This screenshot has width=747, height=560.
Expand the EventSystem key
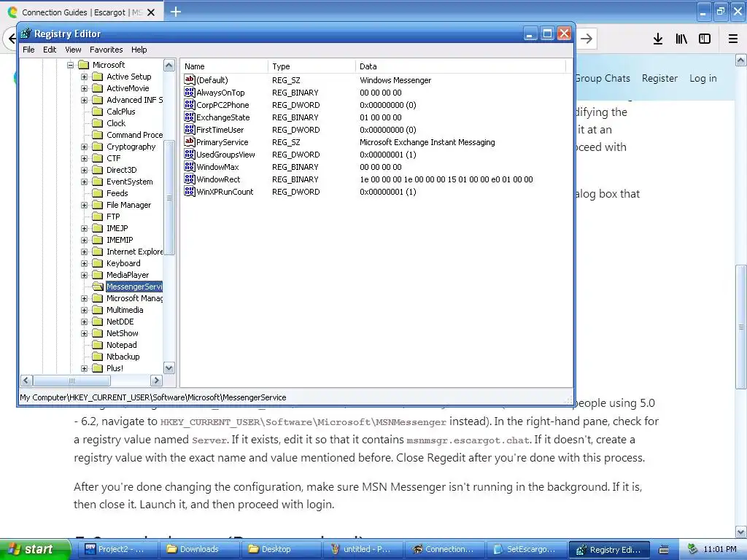click(85, 182)
